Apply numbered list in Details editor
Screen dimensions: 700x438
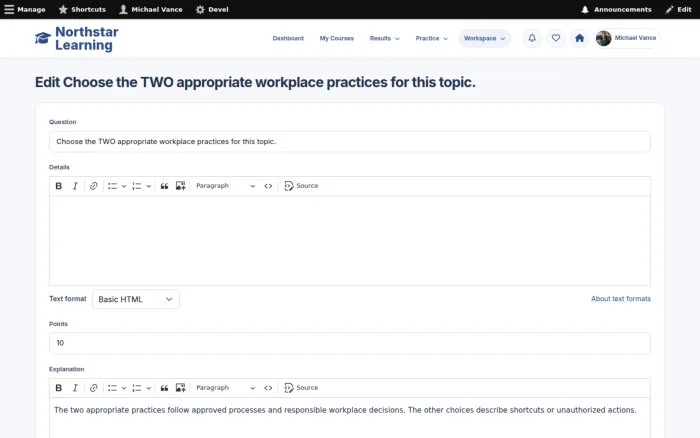coord(137,186)
